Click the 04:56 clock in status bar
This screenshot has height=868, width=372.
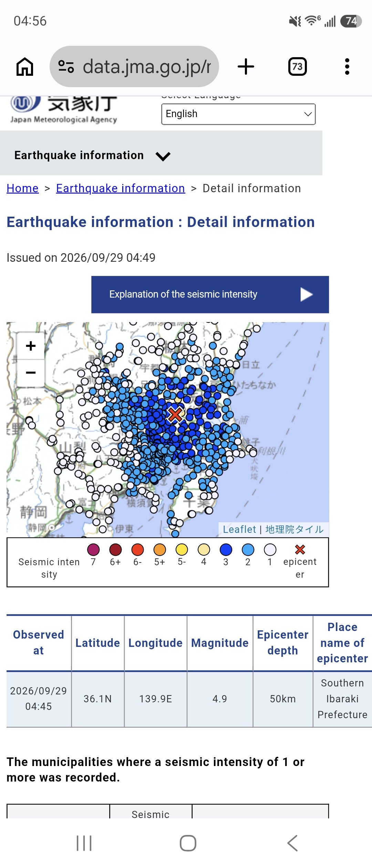[30, 21]
